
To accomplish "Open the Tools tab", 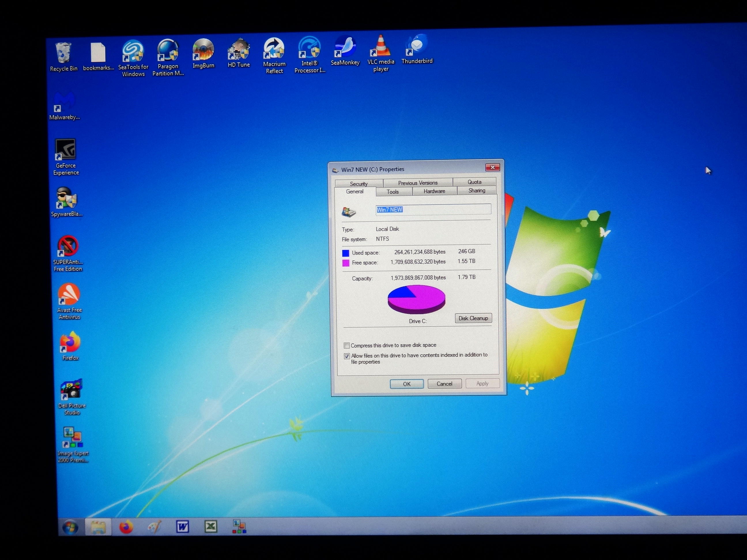I will 393,191.
